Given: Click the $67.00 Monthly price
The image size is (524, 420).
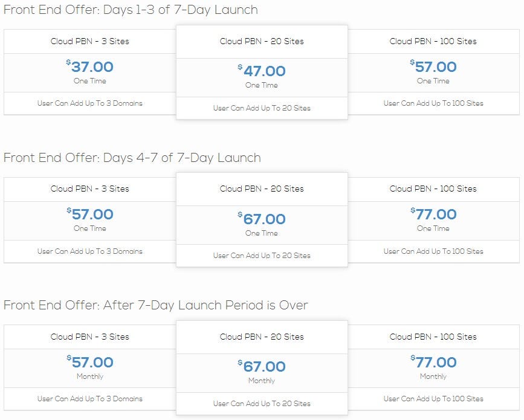Looking at the screenshot, I should (262, 367).
